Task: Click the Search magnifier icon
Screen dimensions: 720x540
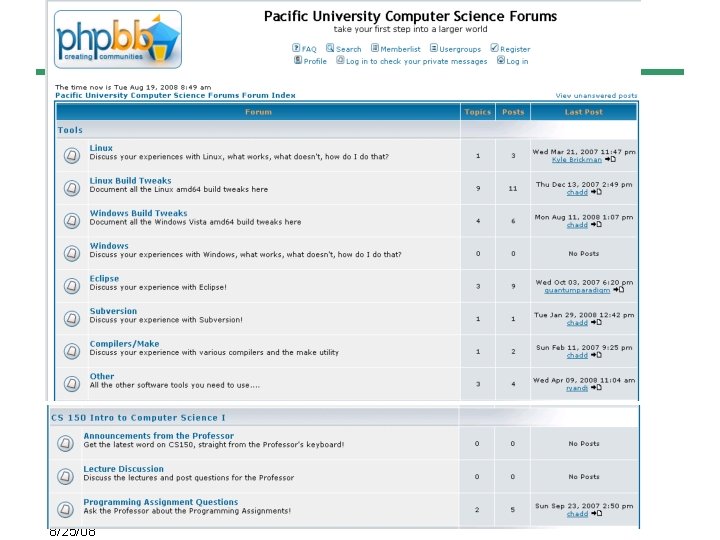Action: tap(330, 48)
